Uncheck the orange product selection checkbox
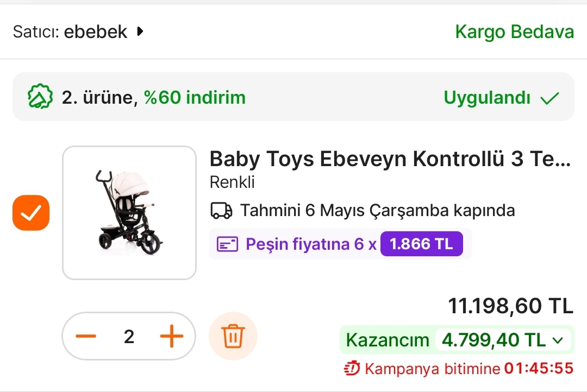The height and width of the screenshot is (392, 587). 31,213
